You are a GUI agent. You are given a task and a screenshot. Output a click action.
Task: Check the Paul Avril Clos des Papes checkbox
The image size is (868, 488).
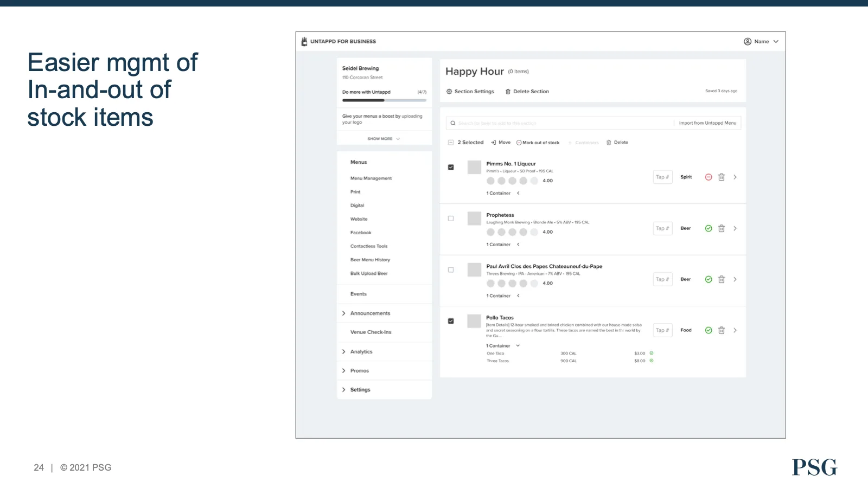(x=451, y=269)
